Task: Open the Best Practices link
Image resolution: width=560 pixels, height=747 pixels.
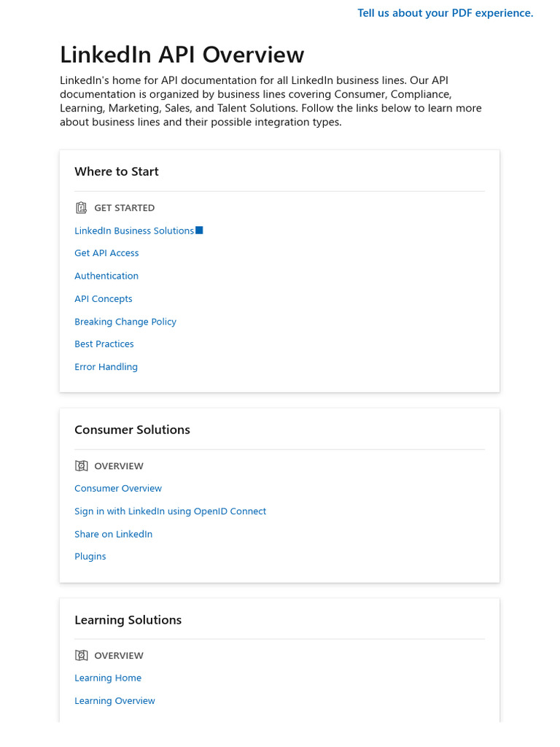Action: (104, 344)
